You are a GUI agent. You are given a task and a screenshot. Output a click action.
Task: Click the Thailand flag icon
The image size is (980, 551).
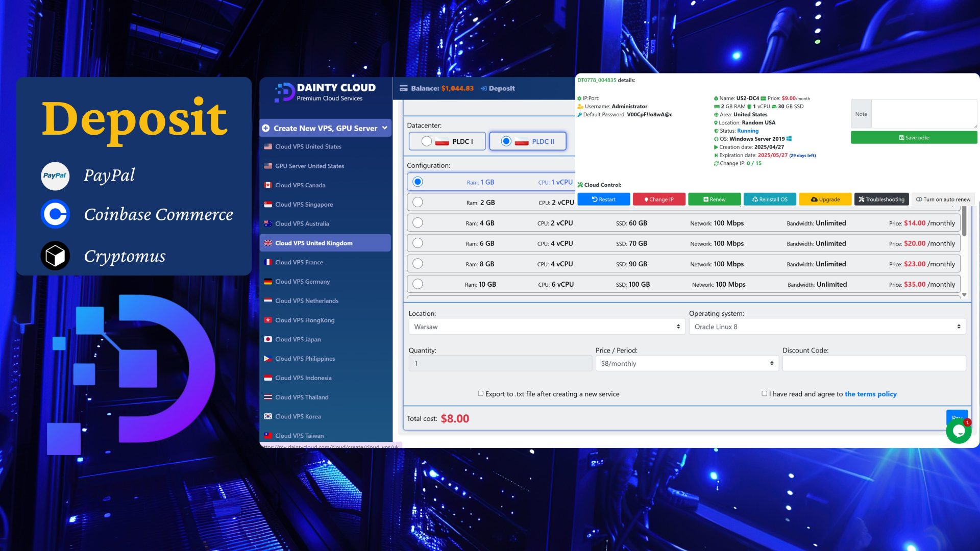click(x=268, y=397)
